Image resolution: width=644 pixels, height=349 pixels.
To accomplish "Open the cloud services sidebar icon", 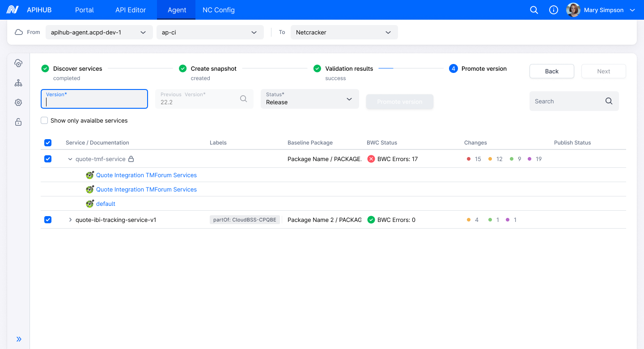I will click(x=18, y=63).
